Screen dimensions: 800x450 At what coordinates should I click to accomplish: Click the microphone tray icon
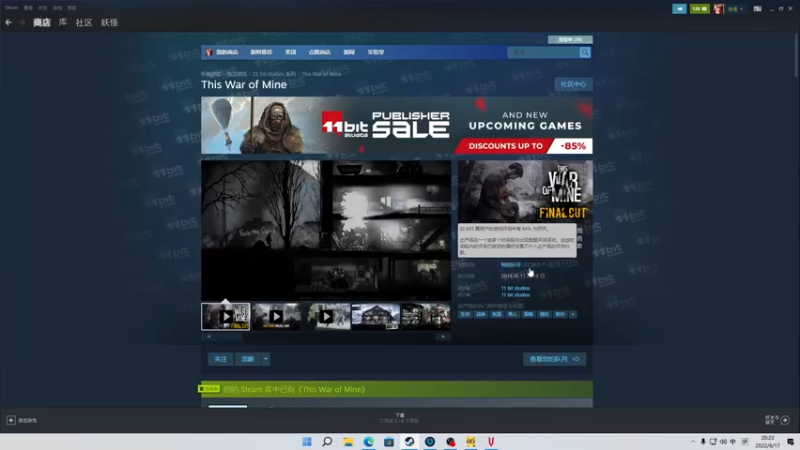[703, 442]
